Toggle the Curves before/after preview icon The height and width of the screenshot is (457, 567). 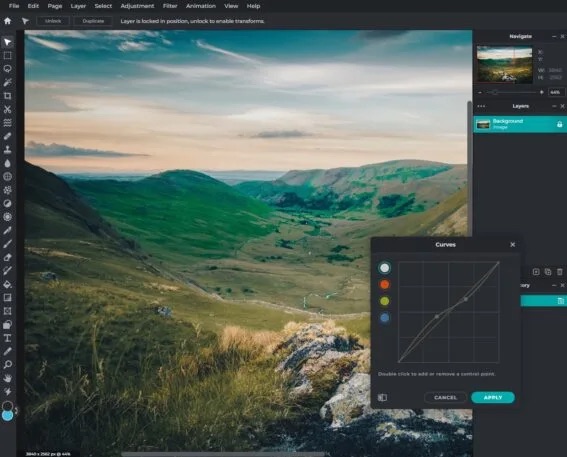click(382, 397)
